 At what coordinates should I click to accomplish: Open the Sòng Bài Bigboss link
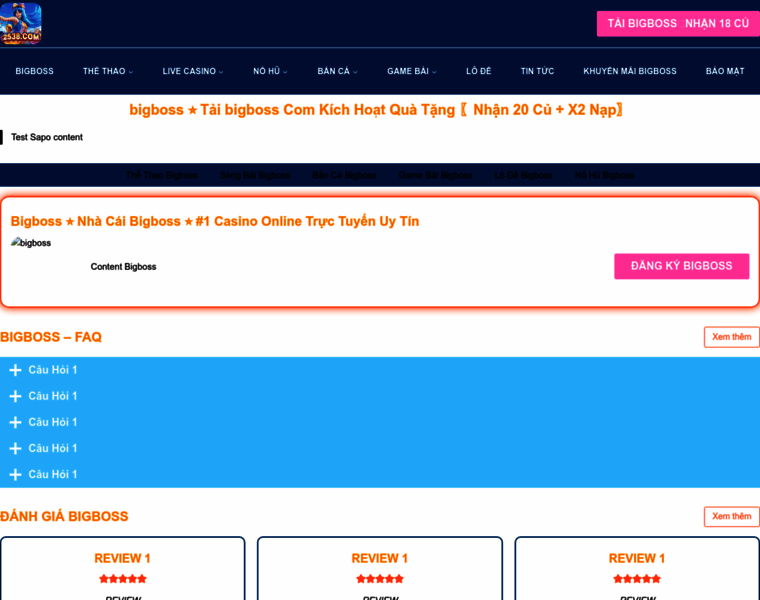click(x=255, y=175)
